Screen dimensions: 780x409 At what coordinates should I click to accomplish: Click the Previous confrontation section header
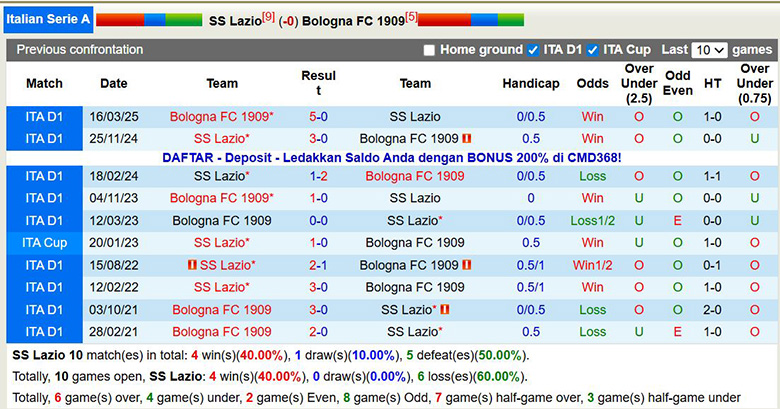(x=80, y=50)
